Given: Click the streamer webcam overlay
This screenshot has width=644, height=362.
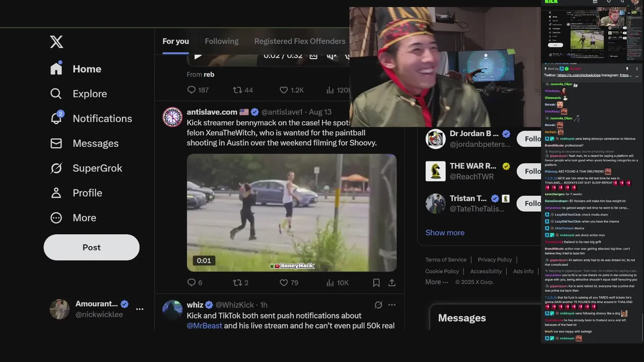Looking at the screenshot, I should coord(445,67).
